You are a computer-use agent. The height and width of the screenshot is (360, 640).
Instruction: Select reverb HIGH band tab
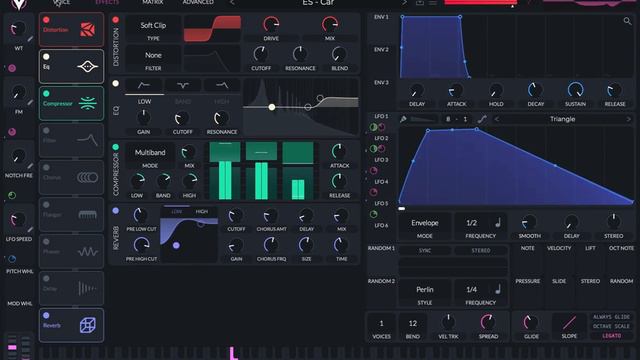point(202,211)
